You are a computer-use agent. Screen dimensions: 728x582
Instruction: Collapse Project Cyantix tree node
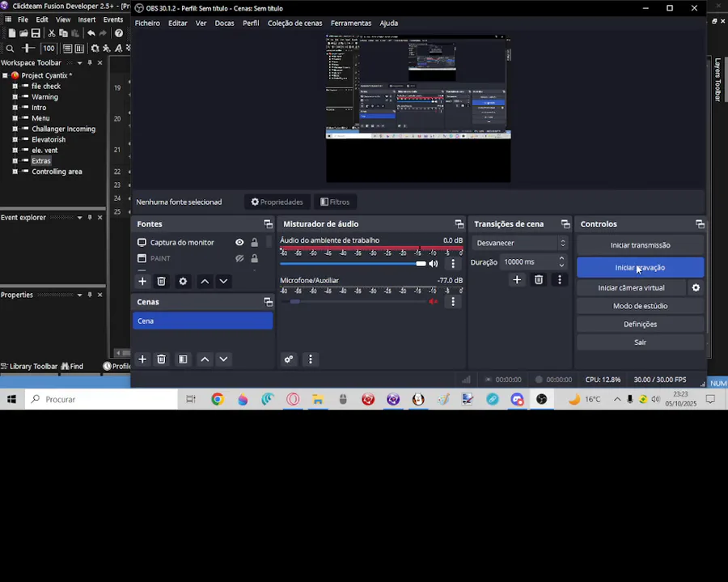click(5, 75)
